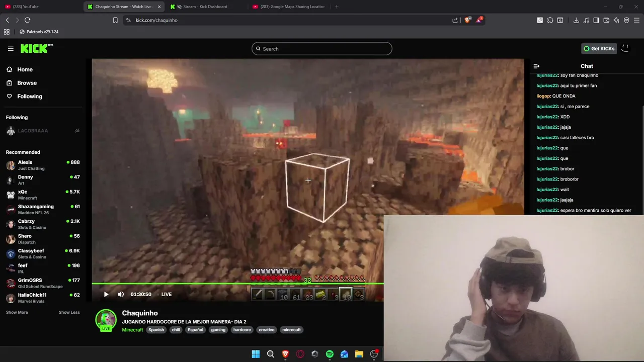
Task: Open apps grid icon in bookmarks bar
Action: click(x=7, y=32)
